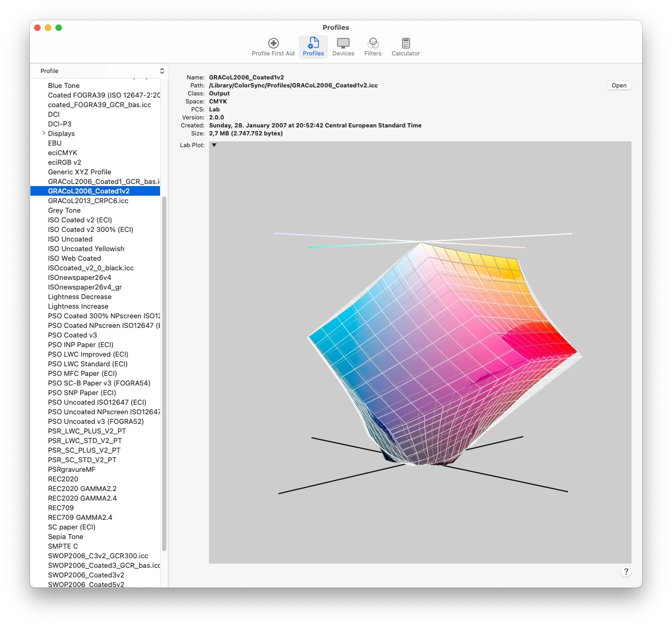
Task: Open the Profile First Aid tool
Action: pyautogui.click(x=273, y=47)
